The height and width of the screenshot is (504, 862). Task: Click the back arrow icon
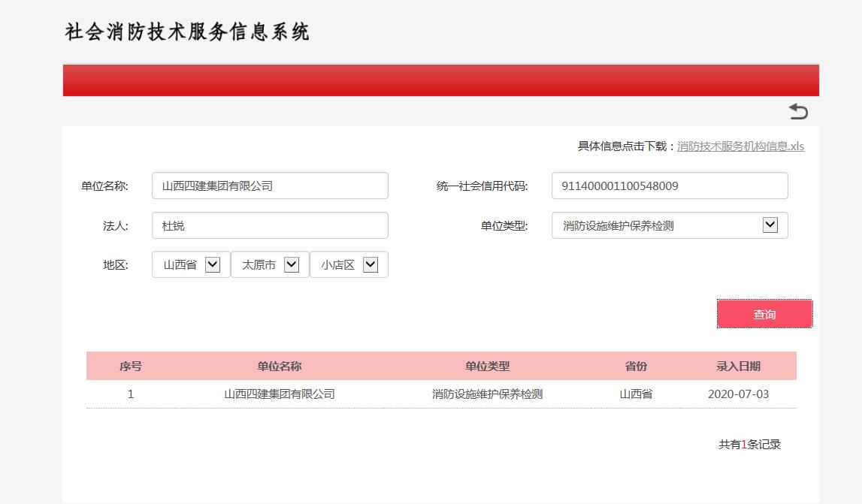point(798,112)
